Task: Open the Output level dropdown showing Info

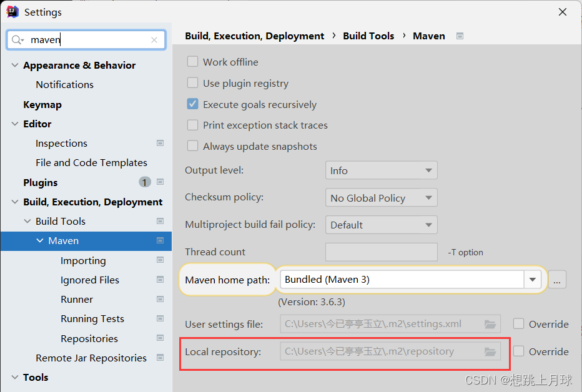Action: [382, 170]
